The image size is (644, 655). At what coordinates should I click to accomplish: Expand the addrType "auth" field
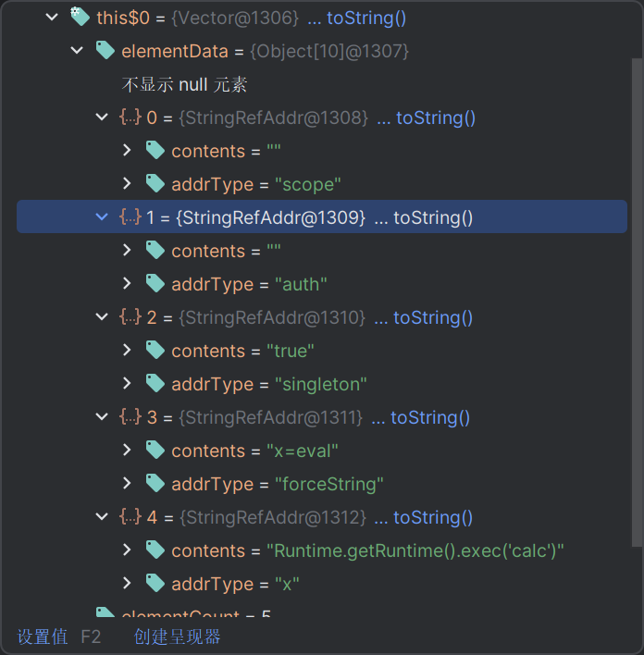(128, 284)
